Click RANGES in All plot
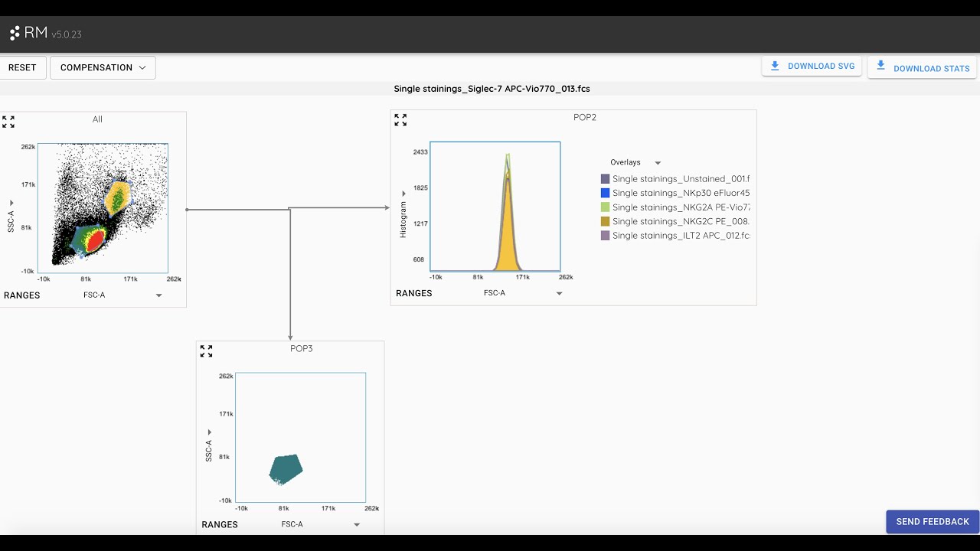980x551 pixels. 22,295
